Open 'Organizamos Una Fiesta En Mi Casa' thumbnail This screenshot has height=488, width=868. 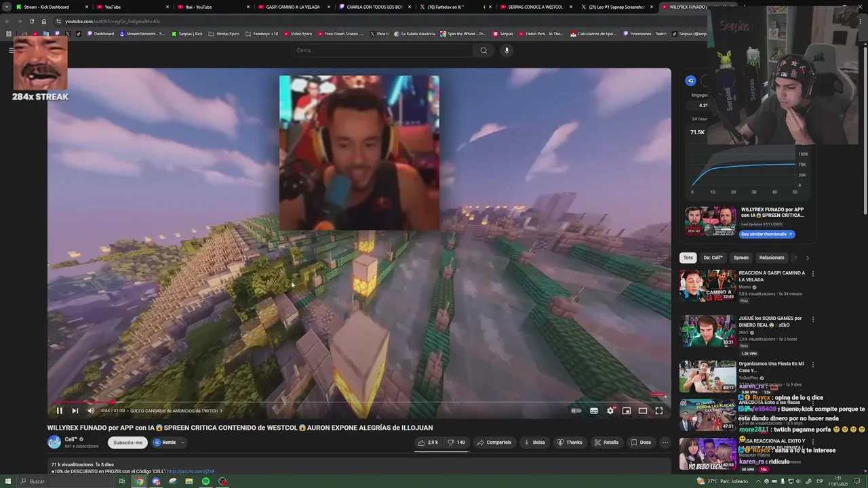(x=708, y=376)
